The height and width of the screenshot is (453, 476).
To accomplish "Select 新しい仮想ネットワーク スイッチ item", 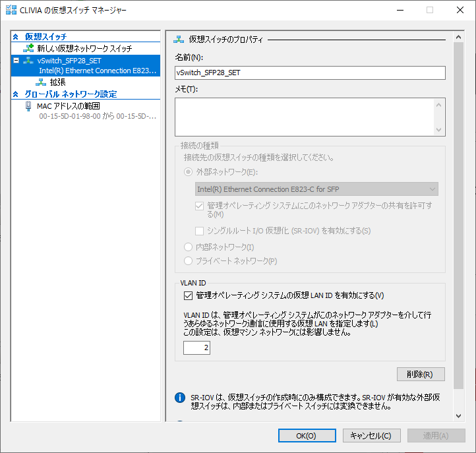I will (x=84, y=48).
